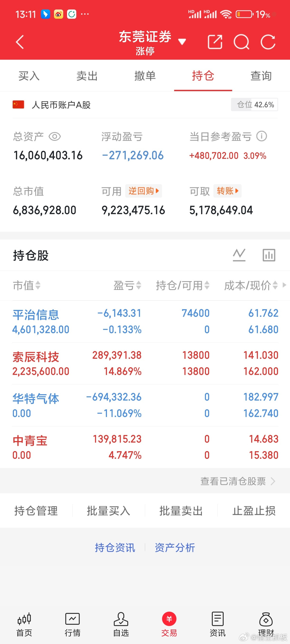Tap the Wi-Fi indicator in status bar
290x644 pixels.
[226, 14]
